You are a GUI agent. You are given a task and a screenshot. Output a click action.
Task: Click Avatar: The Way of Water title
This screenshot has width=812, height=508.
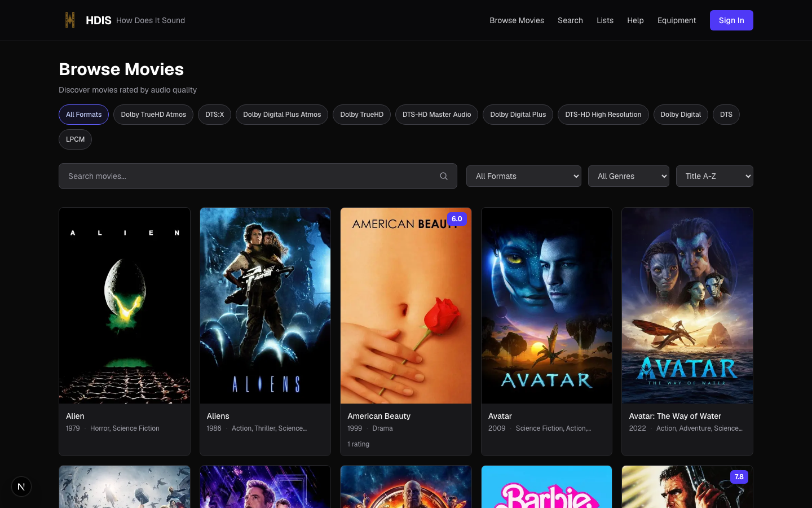click(675, 416)
